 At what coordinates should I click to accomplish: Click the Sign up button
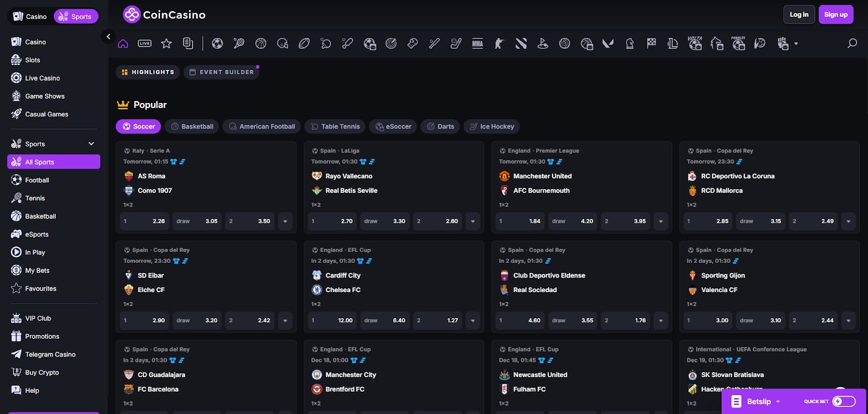click(x=836, y=15)
